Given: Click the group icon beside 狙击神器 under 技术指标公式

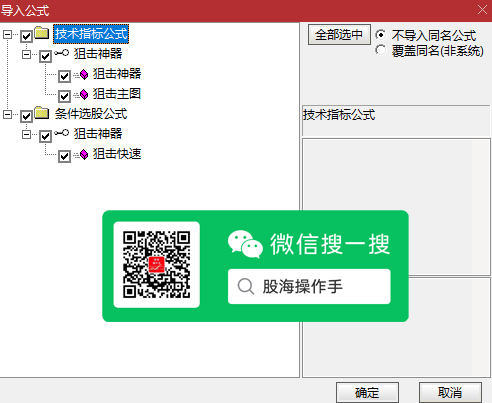Looking at the screenshot, I should click(x=62, y=53).
